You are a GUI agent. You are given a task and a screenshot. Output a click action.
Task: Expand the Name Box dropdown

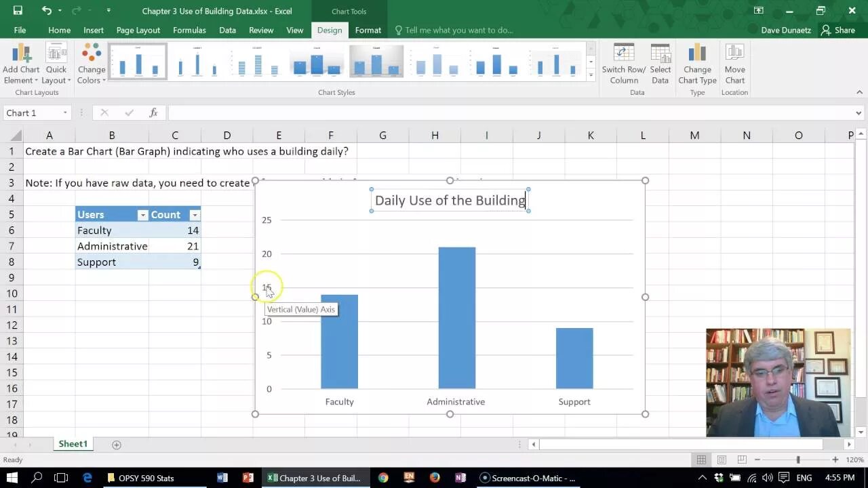pos(65,113)
